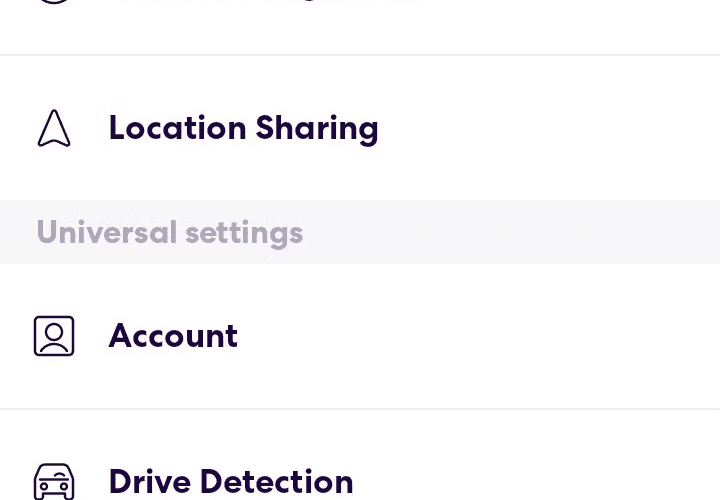Click the "Location Sharing" text label

243,129
